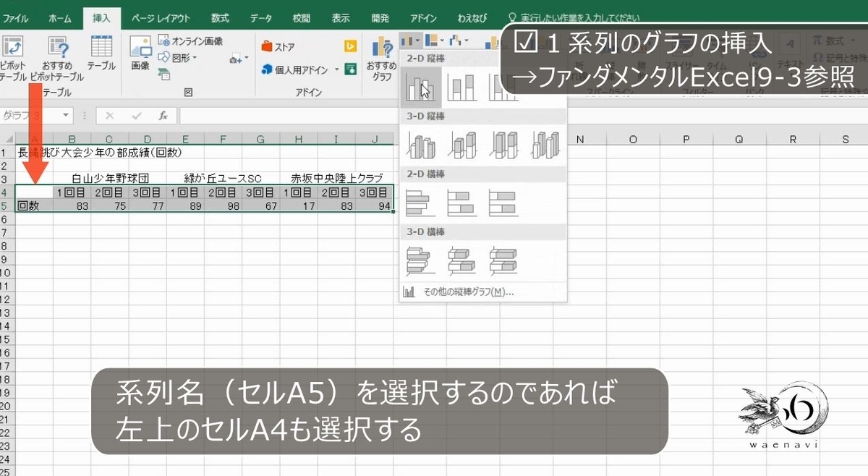Viewport: 868px width, 476px height.
Task: Switch to the 開発 tab
Action: point(379,18)
